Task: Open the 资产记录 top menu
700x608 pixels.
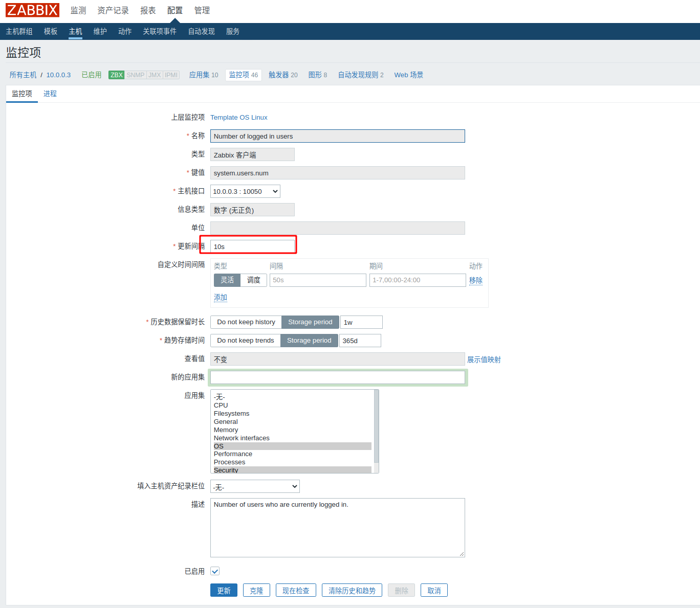Action: pyautogui.click(x=113, y=11)
